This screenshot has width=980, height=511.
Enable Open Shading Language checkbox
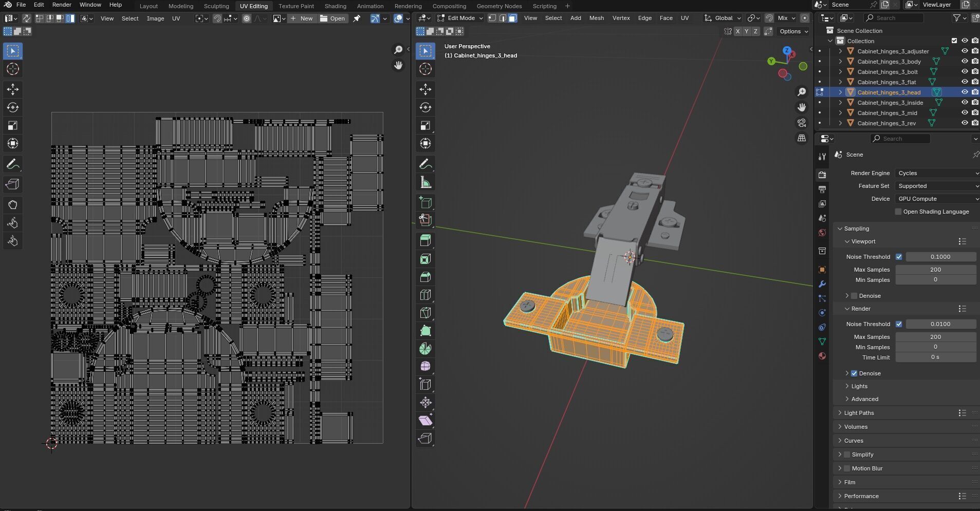point(898,212)
